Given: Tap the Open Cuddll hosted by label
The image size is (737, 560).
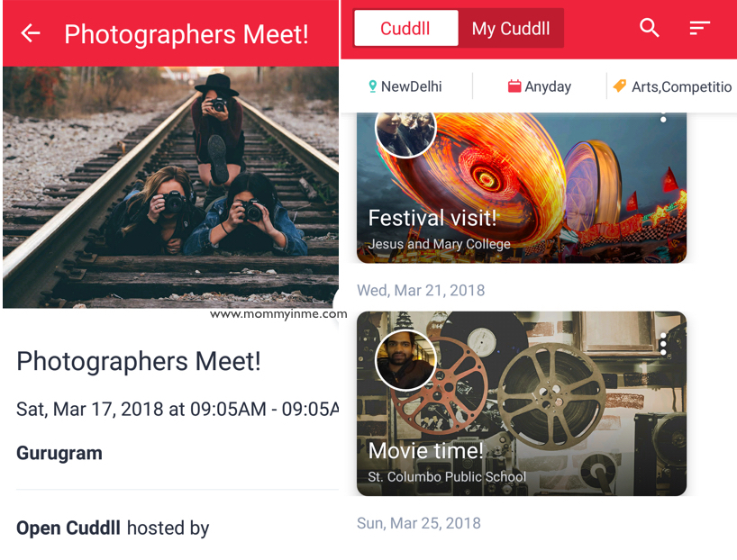Looking at the screenshot, I should pos(113,528).
